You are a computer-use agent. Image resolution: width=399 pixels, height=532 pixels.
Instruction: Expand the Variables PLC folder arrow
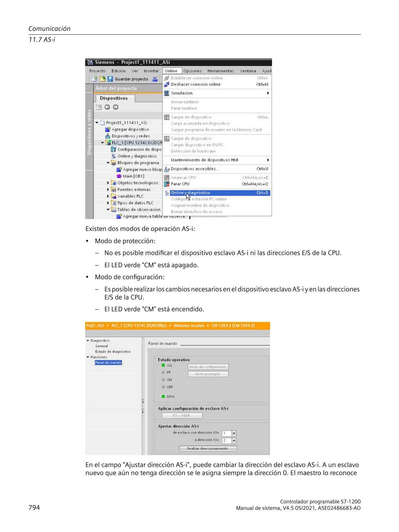click(x=108, y=196)
